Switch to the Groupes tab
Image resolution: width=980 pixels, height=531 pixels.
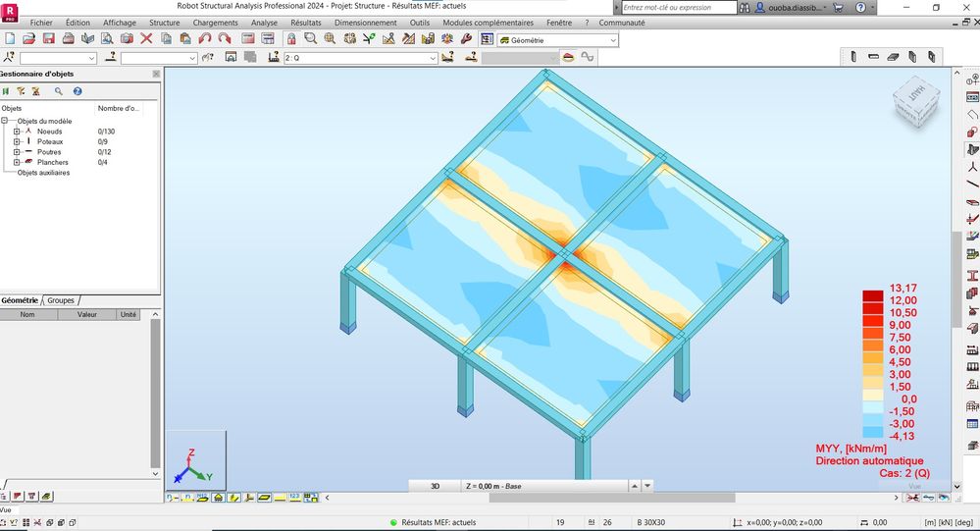click(61, 300)
